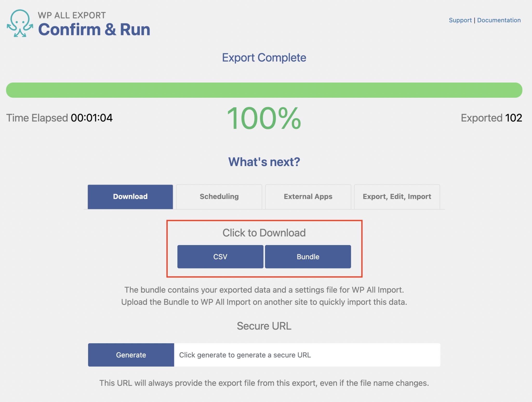The width and height of the screenshot is (532, 402).
Task: Select the Bundle download button
Action: [x=308, y=256]
